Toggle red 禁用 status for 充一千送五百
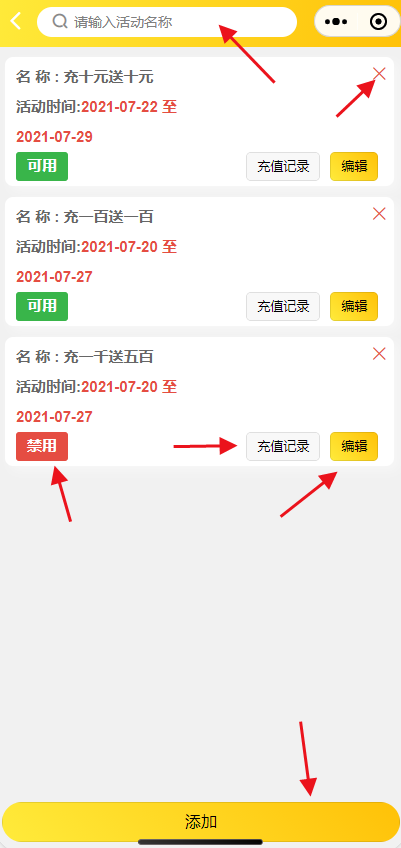Image resolution: width=401 pixels, height=848 pixels. tap(42, 446)
